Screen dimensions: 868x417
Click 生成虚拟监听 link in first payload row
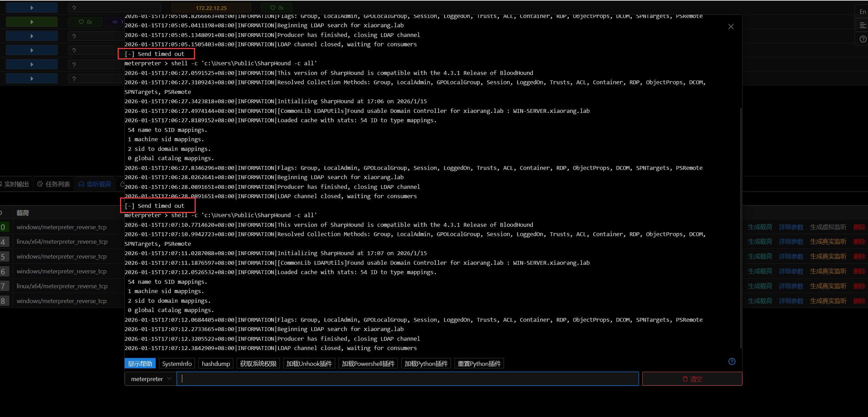(828, 227)
